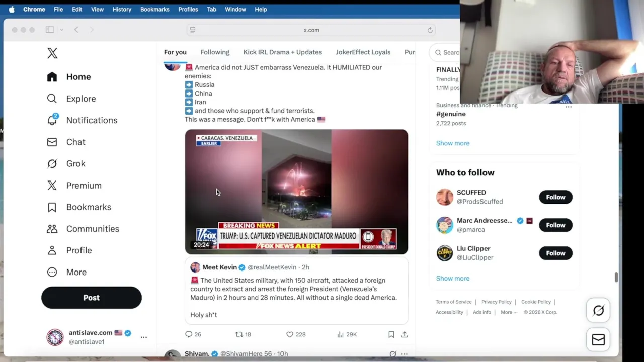Follow Marc Andreessen account
The image size is (644, 362).
555,225
